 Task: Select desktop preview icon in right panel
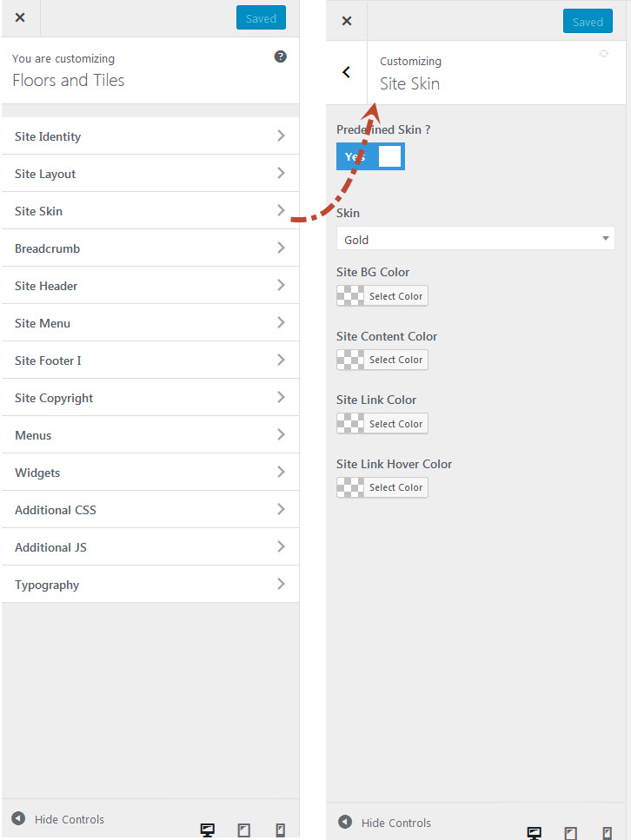[535, 833]
